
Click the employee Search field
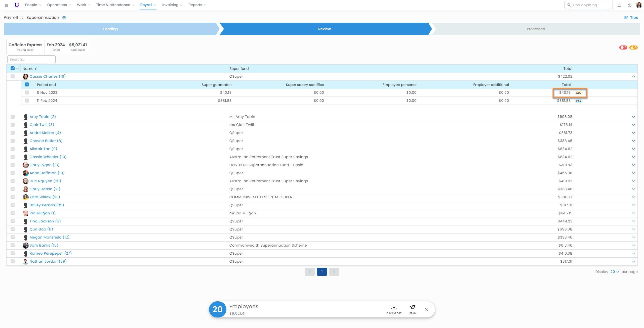pos(31,59)
